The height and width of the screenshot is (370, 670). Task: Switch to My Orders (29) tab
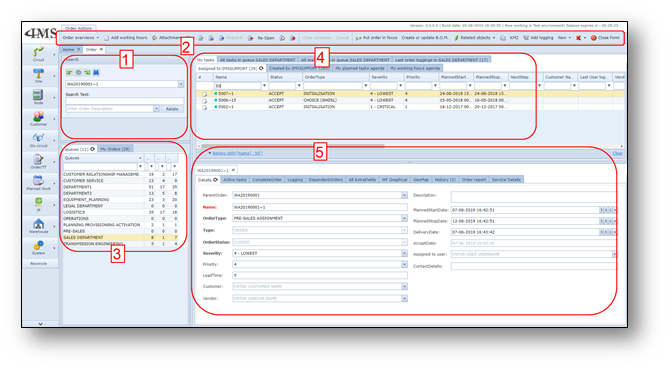(x=115, y=149)
